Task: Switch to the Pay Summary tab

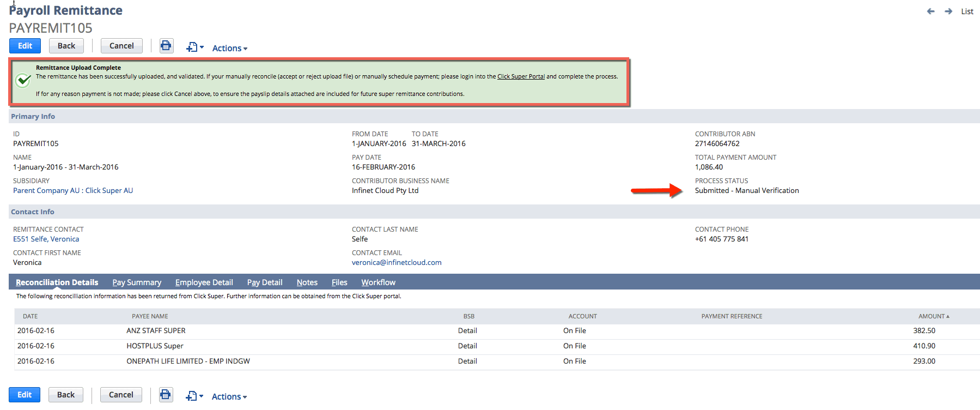Action: coord(137,282)
